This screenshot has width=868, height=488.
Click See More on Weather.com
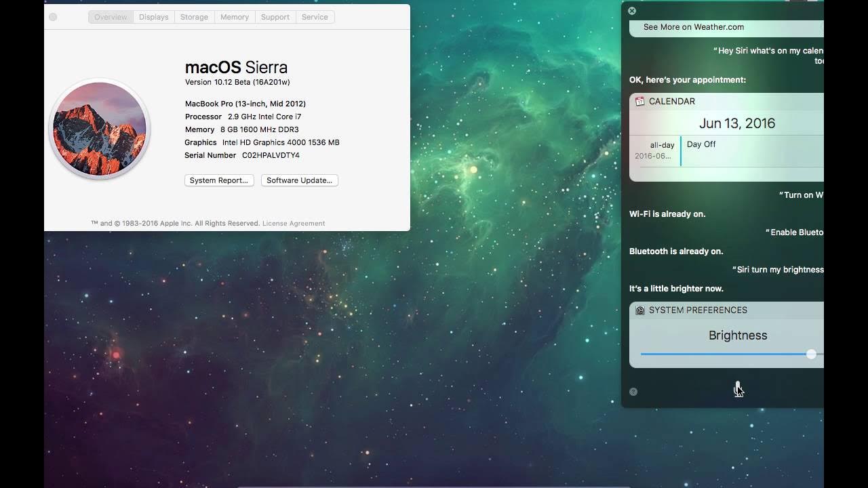[x=694, y=27]
